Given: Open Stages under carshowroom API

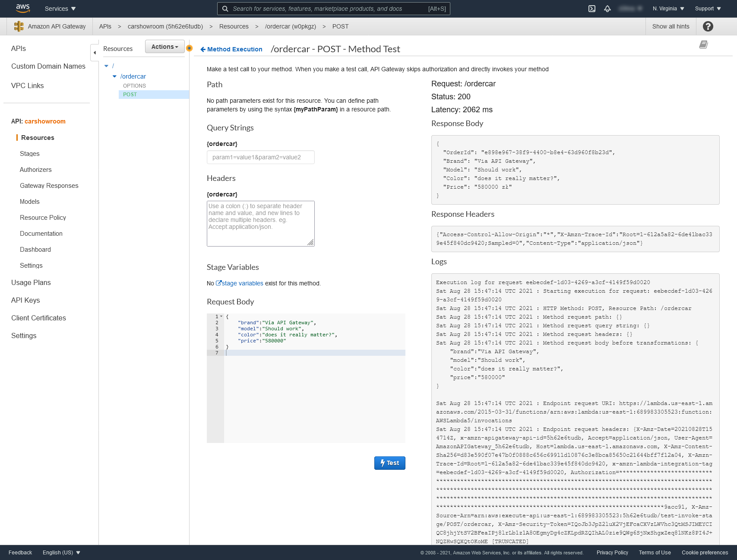Looking at the screenshot, I should 30,154.
